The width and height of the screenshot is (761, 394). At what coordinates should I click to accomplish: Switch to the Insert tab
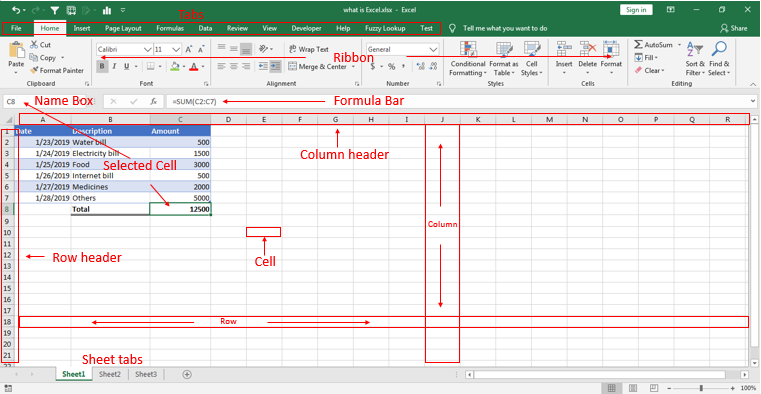(82, 28)
